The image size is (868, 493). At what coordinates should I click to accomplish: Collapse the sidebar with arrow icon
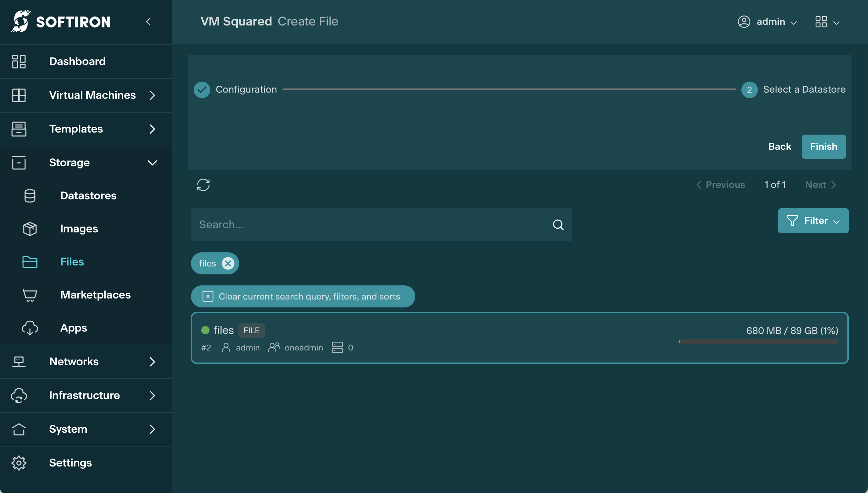(148, 22)
